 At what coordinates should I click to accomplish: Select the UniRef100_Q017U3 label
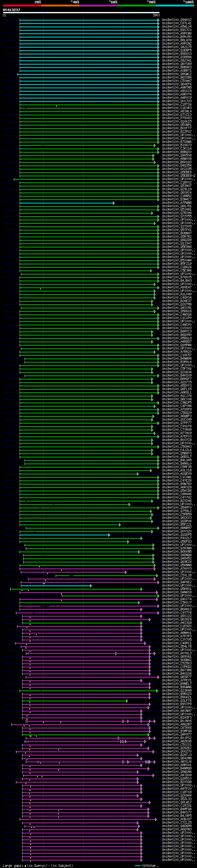click(177, 101)
